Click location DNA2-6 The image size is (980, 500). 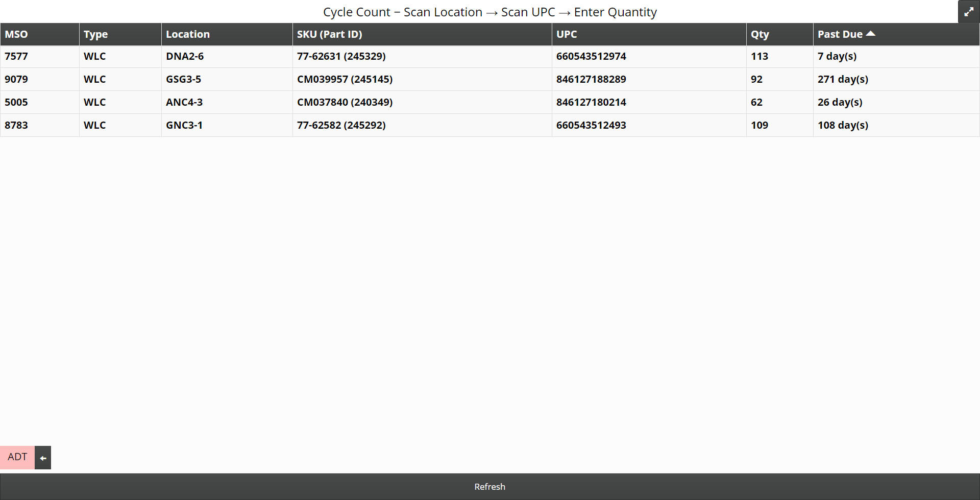[227, 57]
